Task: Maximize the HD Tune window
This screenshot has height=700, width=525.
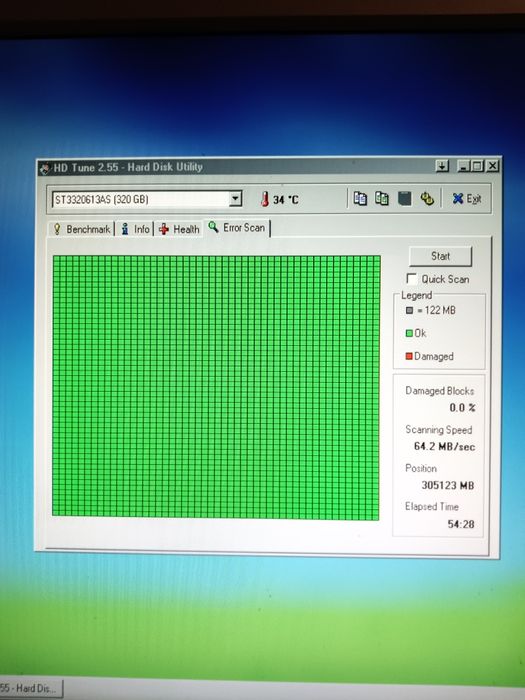Action: click(477, 167)
